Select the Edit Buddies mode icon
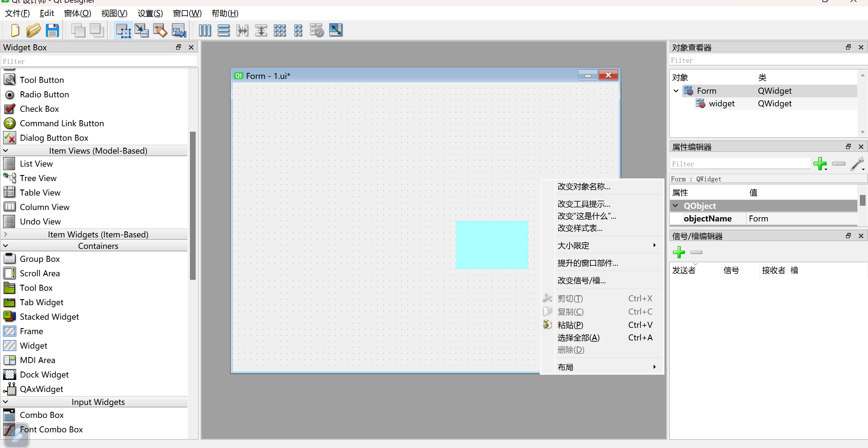 (x=160, y=31)
